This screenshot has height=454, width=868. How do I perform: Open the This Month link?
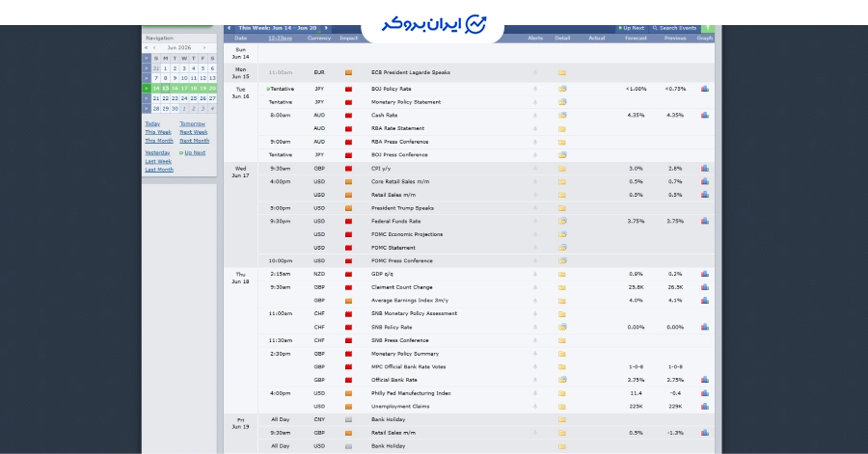(159, 141)
